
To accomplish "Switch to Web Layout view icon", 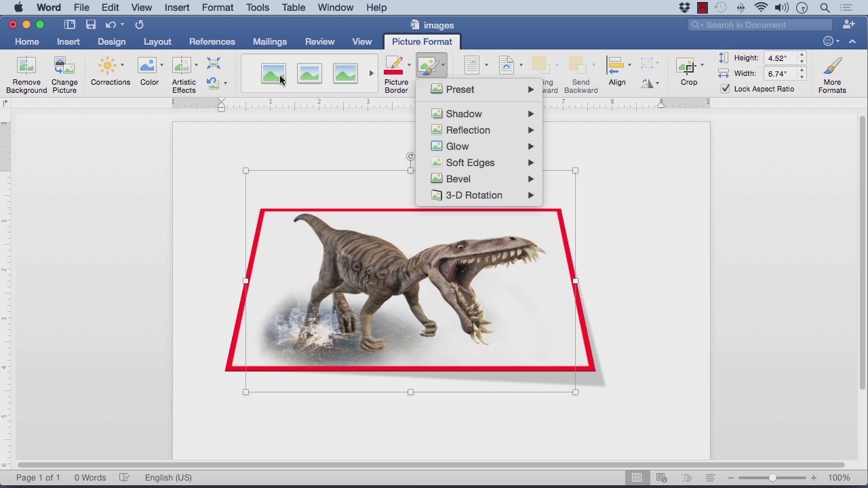I will pos(662,477).
